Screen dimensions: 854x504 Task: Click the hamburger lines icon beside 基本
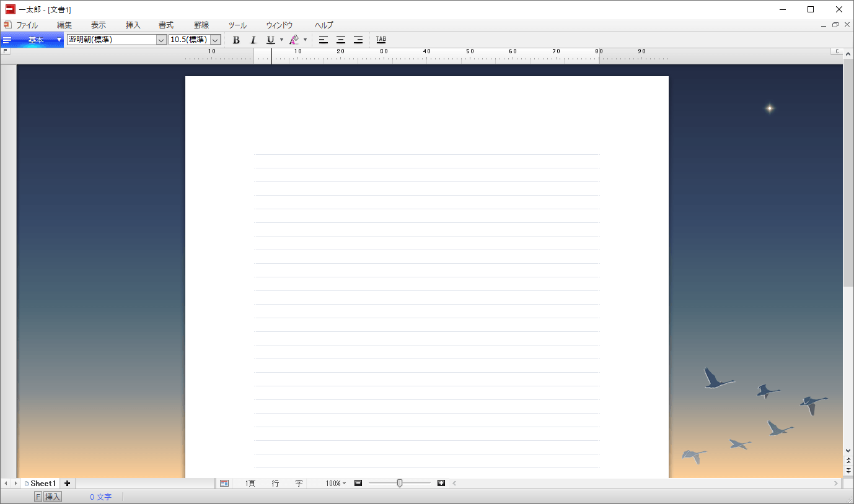coord(7,40)
